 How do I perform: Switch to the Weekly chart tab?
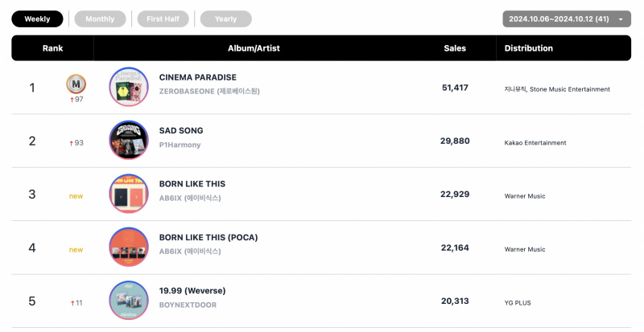37,18
